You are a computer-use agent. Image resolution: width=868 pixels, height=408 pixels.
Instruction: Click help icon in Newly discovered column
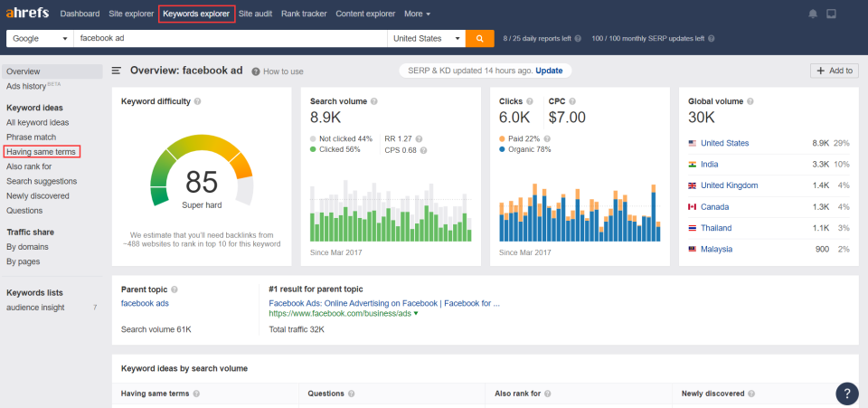751,394
